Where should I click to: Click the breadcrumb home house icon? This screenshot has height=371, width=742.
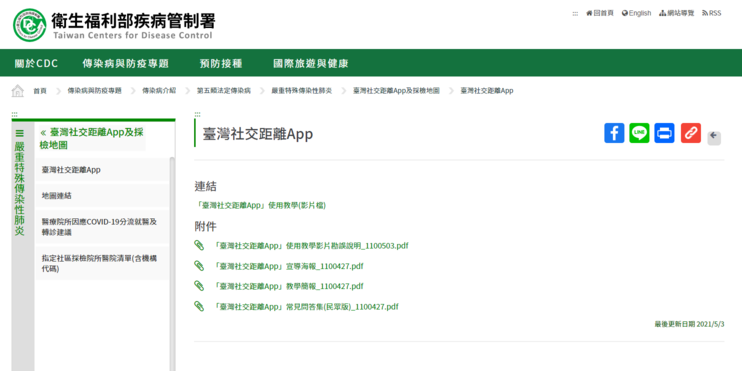tap(18, 91)
